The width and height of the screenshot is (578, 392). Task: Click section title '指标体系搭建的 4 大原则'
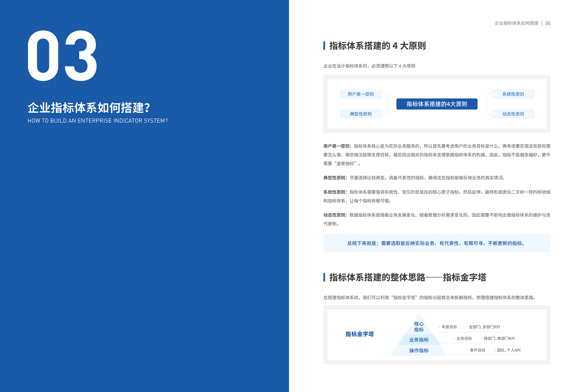[377, 46]
